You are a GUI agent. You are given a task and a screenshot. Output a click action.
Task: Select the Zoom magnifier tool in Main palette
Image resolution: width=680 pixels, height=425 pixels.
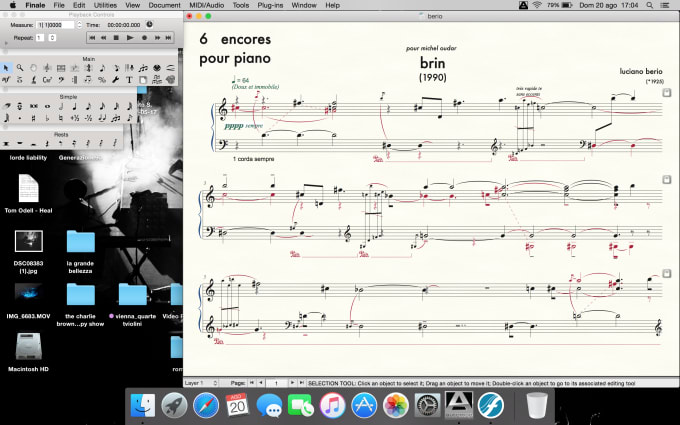(x=20, y=68)
